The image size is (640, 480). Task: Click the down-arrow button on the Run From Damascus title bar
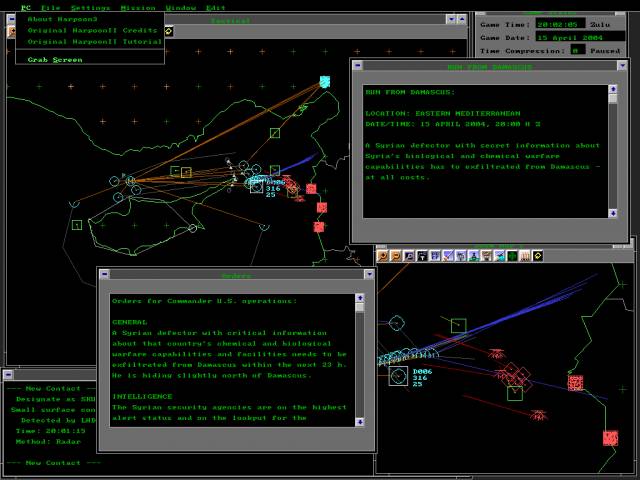click(622, 65)
